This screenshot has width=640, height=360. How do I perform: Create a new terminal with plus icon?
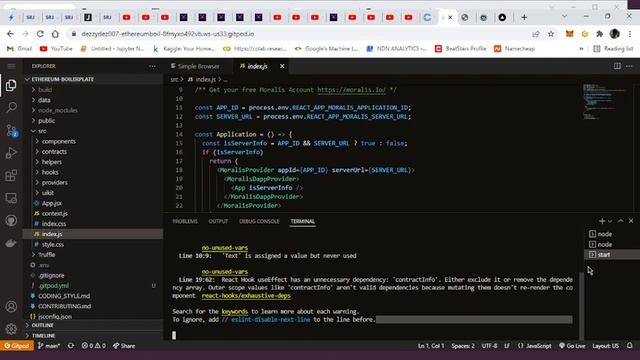coord(602,221)
